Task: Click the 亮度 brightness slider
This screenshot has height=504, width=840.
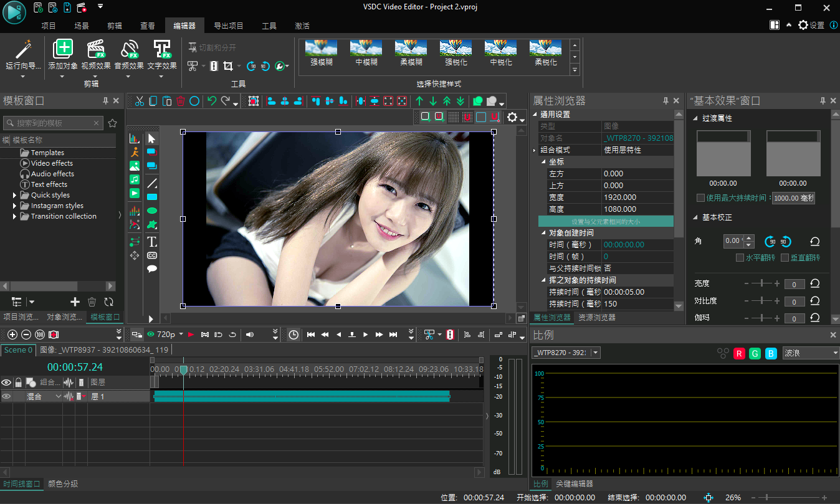Action: coord(760,284)
